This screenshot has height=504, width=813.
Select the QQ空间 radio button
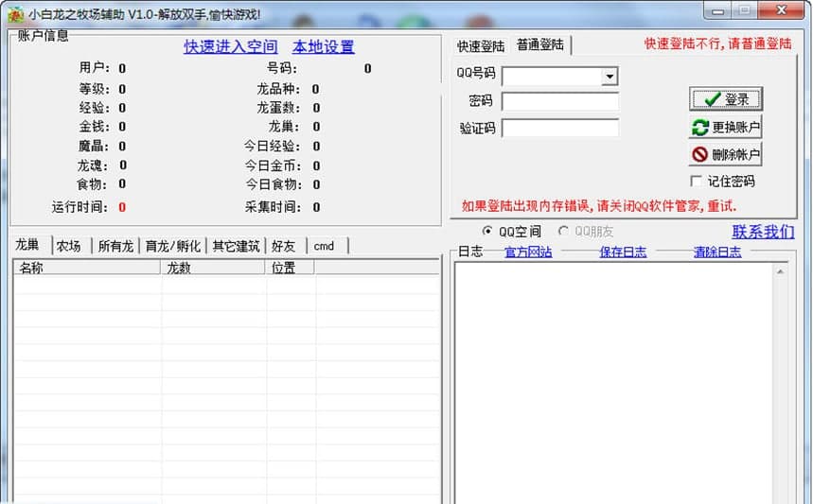click(x=486, y=231)
